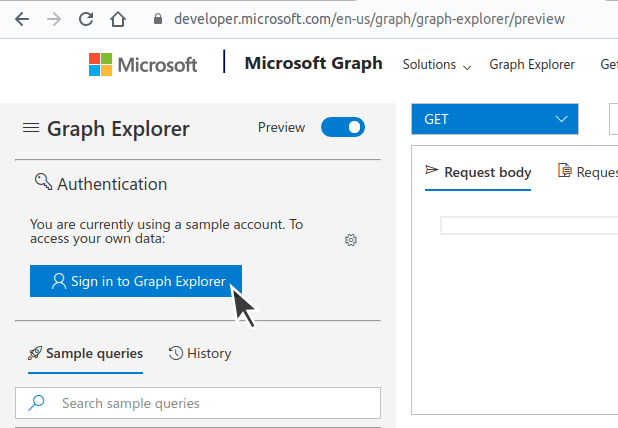Switch to the Sample queries tab

click(86, 354)
